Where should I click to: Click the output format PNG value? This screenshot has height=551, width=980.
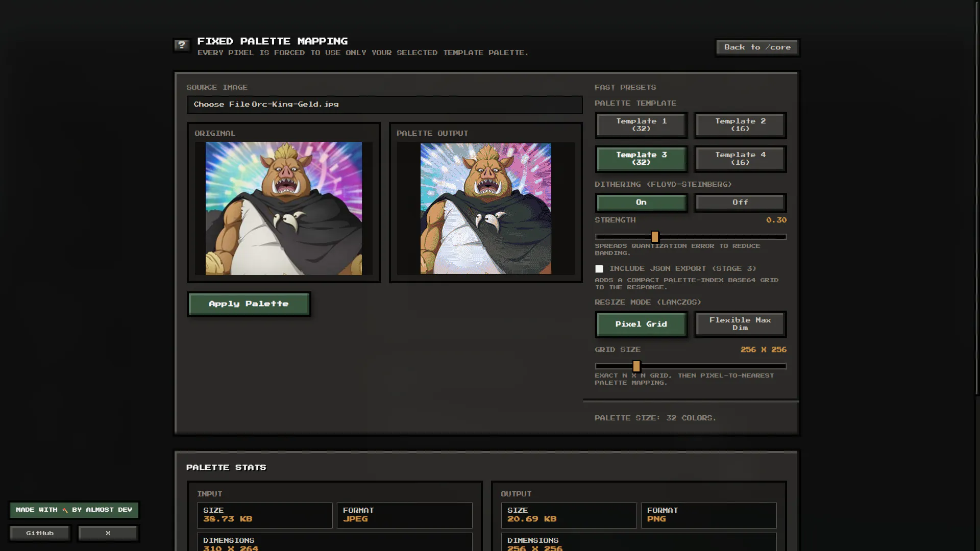(x=656, y=519)
